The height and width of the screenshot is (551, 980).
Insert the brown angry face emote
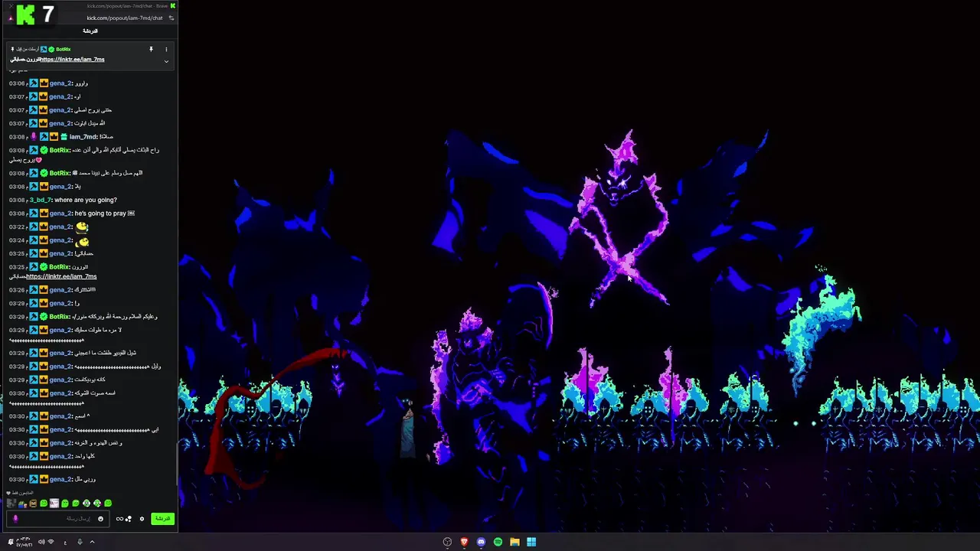tap(33, 504)
